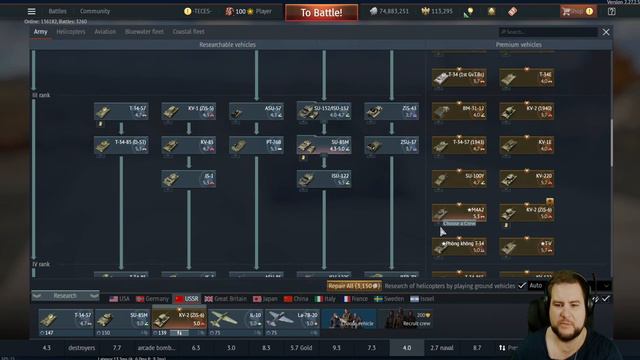Select premium T-V vehicle

coord(527,247)
